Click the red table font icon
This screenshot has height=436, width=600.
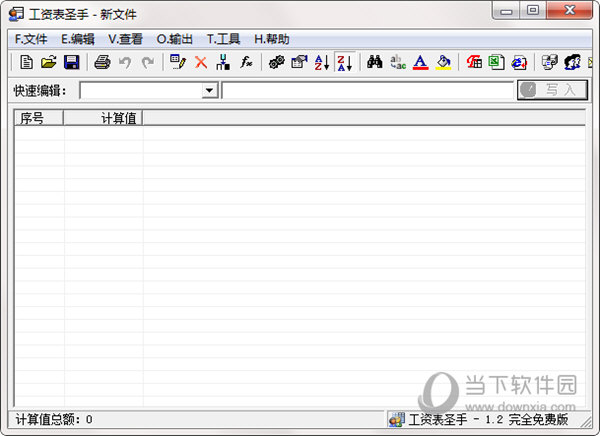click(x=474, y=62)
